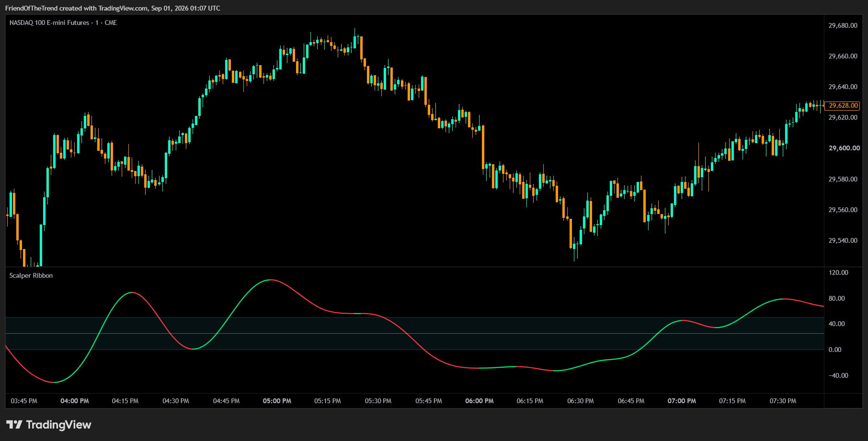Click the Scalper Ribbon indicator label
Viewport: 868px width, 441px height.
[x=31, y=275]
